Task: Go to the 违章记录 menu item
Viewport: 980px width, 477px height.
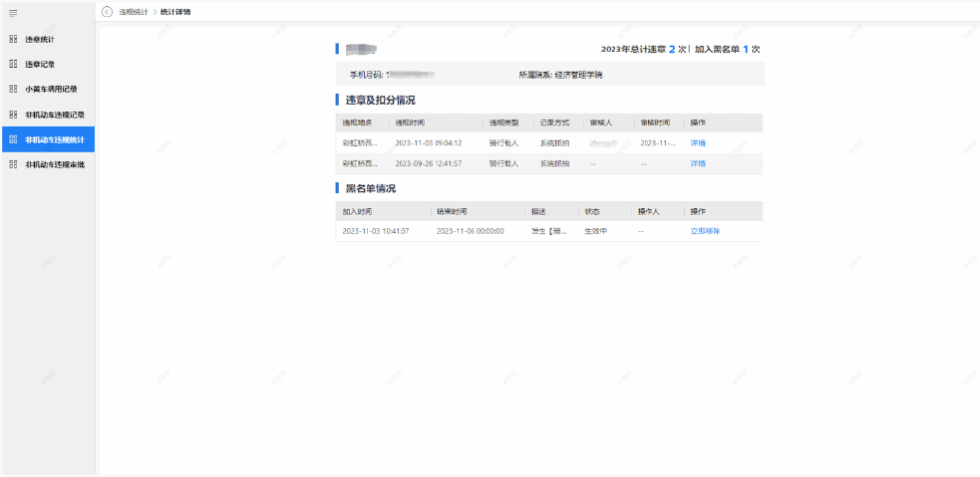Action: (x=40, y=64)
